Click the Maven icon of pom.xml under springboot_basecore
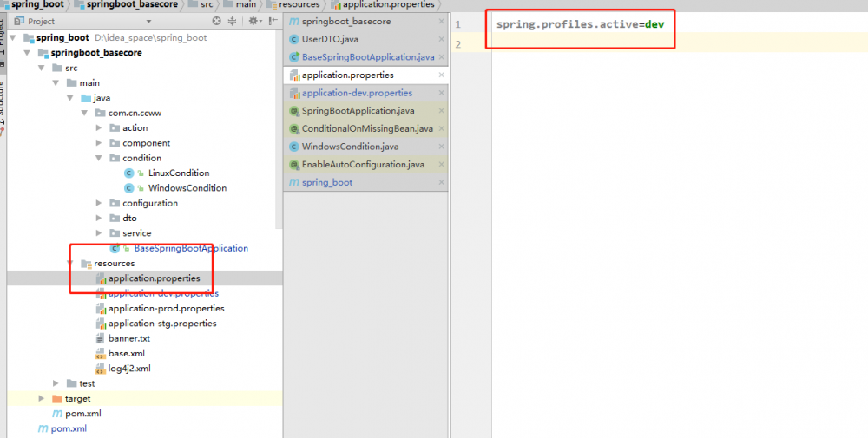The width and height of the screenshot is (868, 438). pos(57,414)
